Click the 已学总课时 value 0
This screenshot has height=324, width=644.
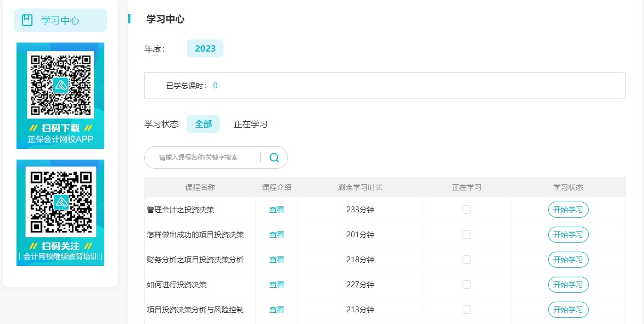coord(214,85)
